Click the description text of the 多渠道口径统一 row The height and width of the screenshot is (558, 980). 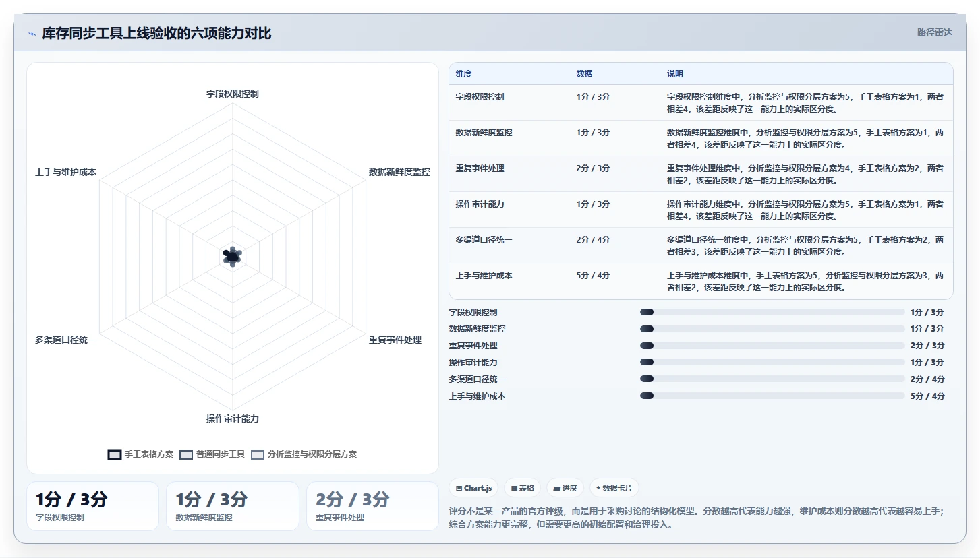[805, 246]
